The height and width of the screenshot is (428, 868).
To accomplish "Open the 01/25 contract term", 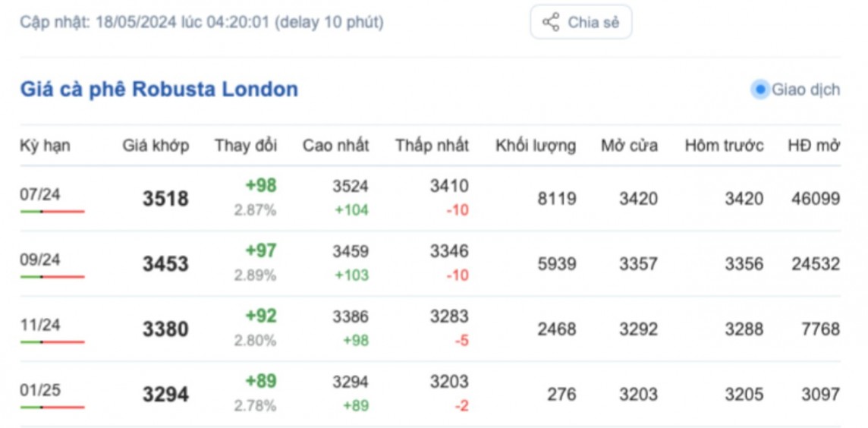I will (40, 390).
